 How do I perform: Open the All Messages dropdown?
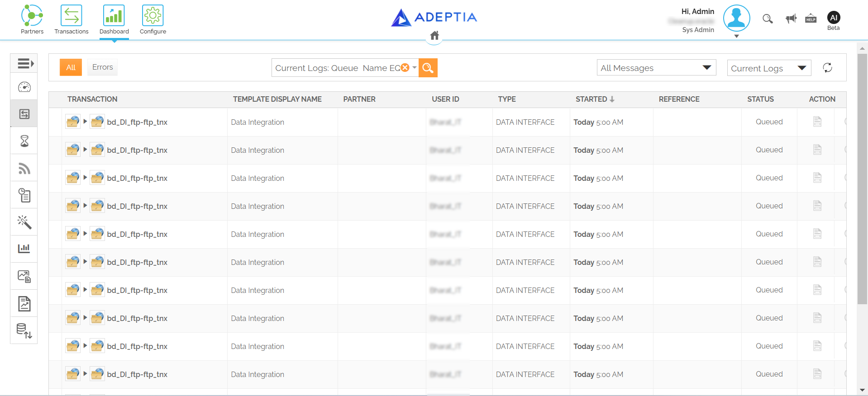[x=656, y=68]
